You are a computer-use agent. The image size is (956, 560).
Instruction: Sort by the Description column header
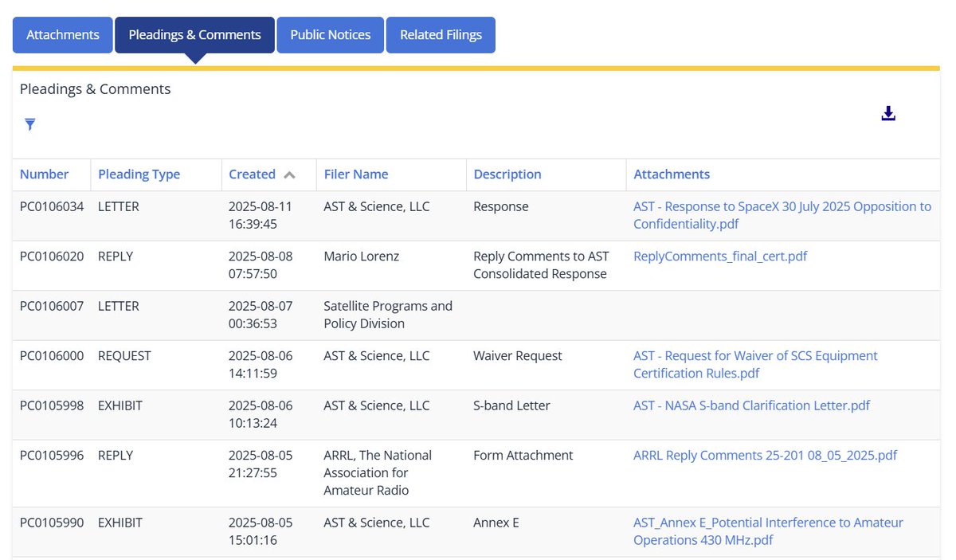[507, 174]
